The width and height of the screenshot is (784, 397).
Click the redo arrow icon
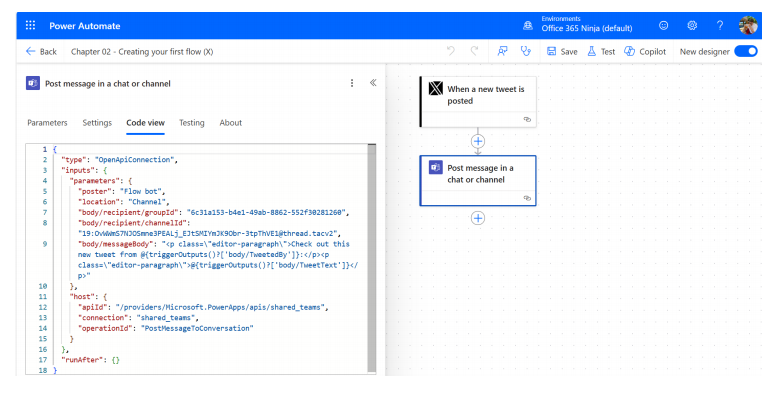point(474,51)
